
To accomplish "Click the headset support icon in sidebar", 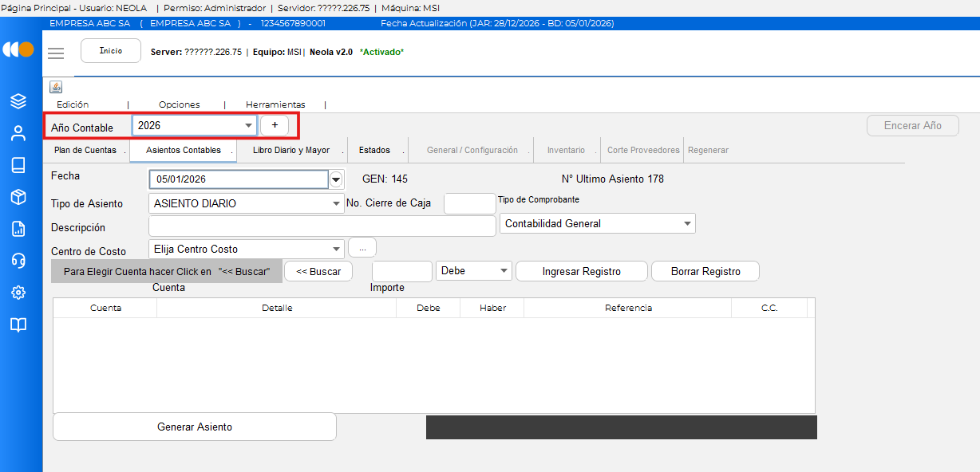I will [18, 261].
